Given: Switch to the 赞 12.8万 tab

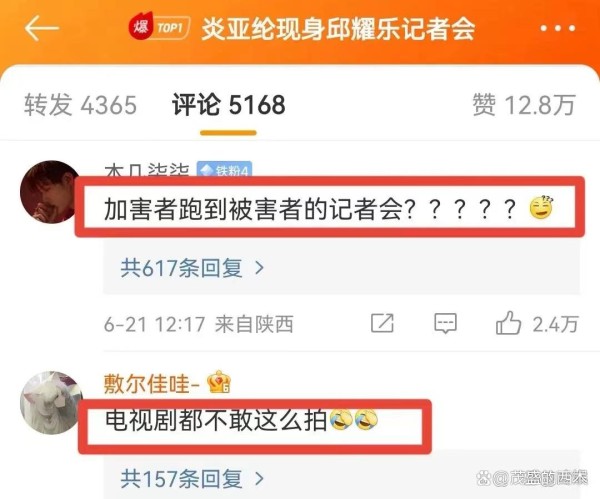Looking at the screenshot, I should click(x=524, y=104).
